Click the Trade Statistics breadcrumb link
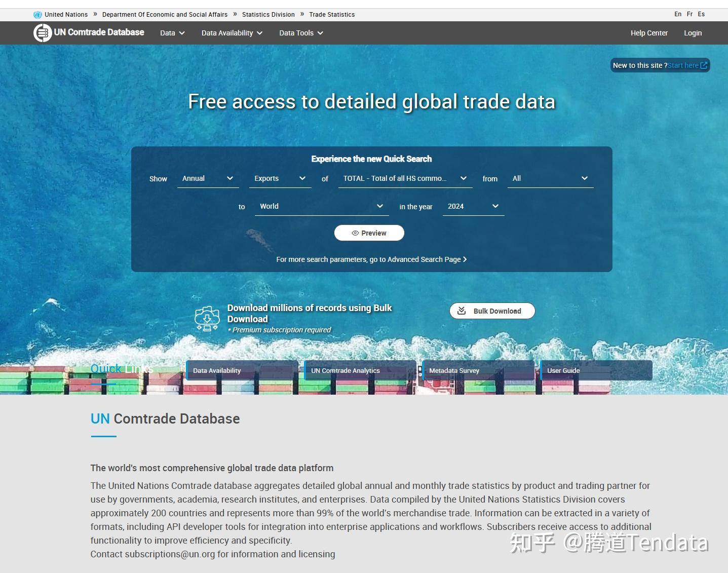The width and height of the screenshot is (728, 573). [332, 15]
